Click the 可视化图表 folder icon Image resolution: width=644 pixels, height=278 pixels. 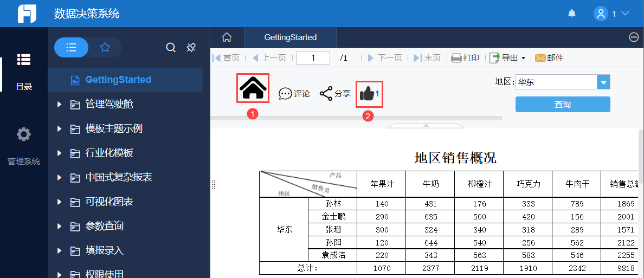point(75,202)
